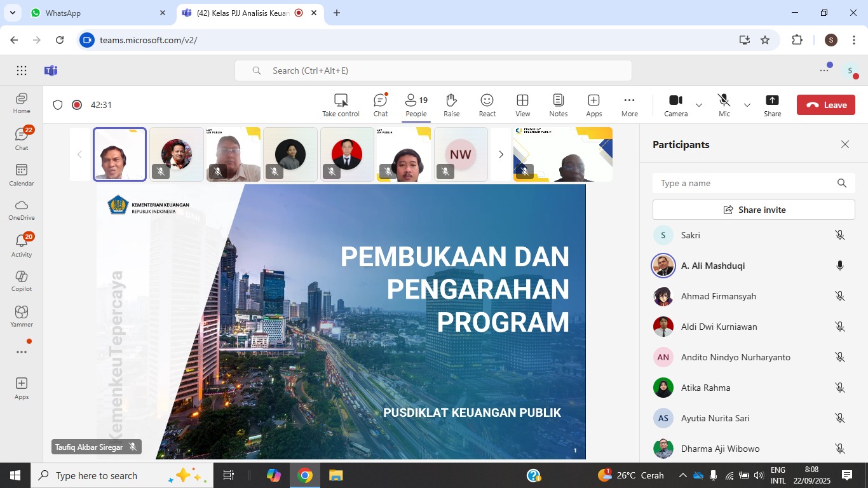Toggle the People participants panel
Viewport: 868px width, 488px height.
pyautogui.click(x=416, y=105)
